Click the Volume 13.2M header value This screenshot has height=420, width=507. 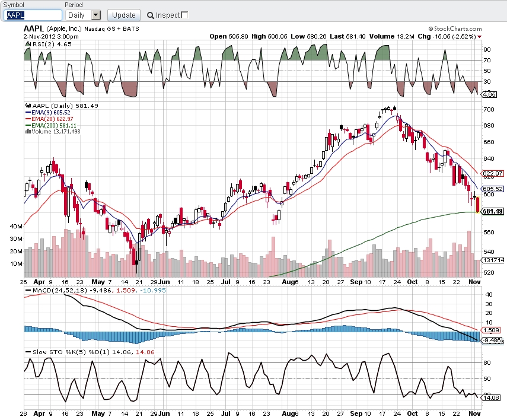pos(391,36)
